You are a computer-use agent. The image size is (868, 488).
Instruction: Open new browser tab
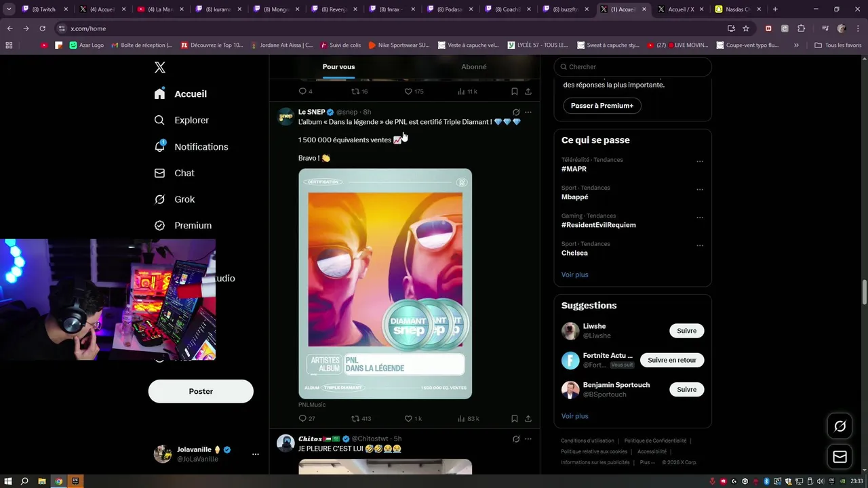[775, 9]
